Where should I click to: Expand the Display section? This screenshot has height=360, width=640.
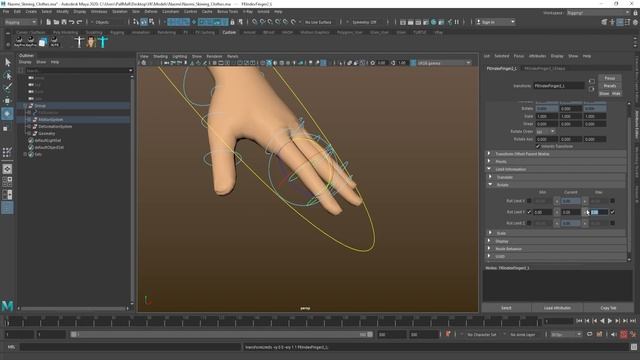point(556,241)
